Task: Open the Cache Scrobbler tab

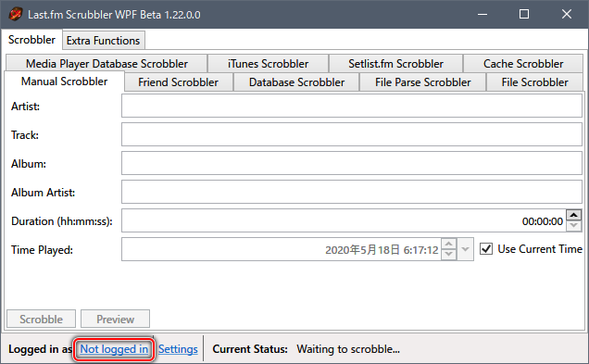Action: coord(523,64)
